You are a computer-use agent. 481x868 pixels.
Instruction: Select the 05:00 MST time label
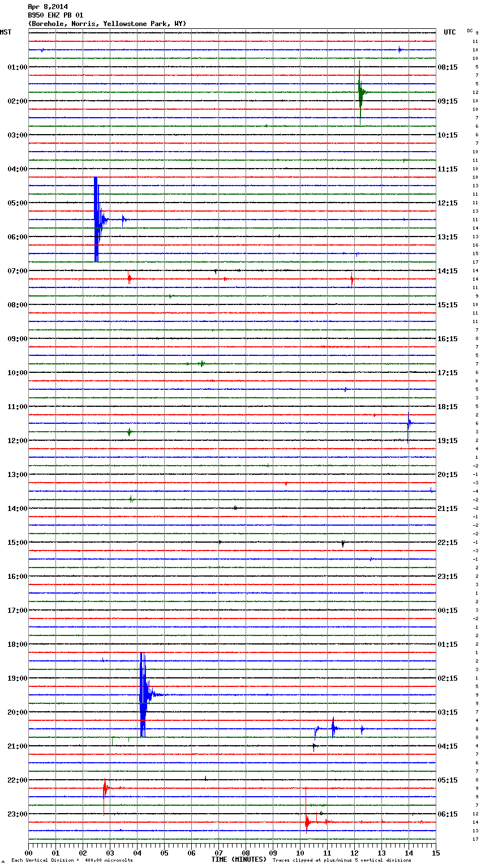pos(17,203)
